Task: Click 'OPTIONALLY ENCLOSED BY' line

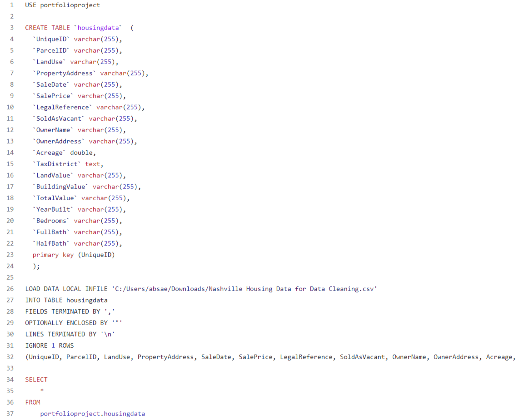Action: [74, 323]
